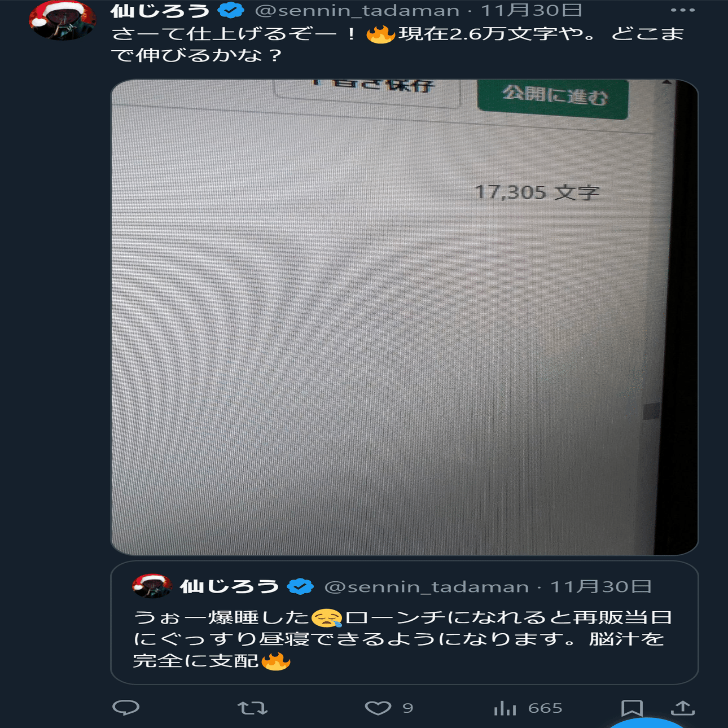728x728 pixels.
Task: Open the three-dot more options menu
Action: pyautogui.click(x=682, y=10)
